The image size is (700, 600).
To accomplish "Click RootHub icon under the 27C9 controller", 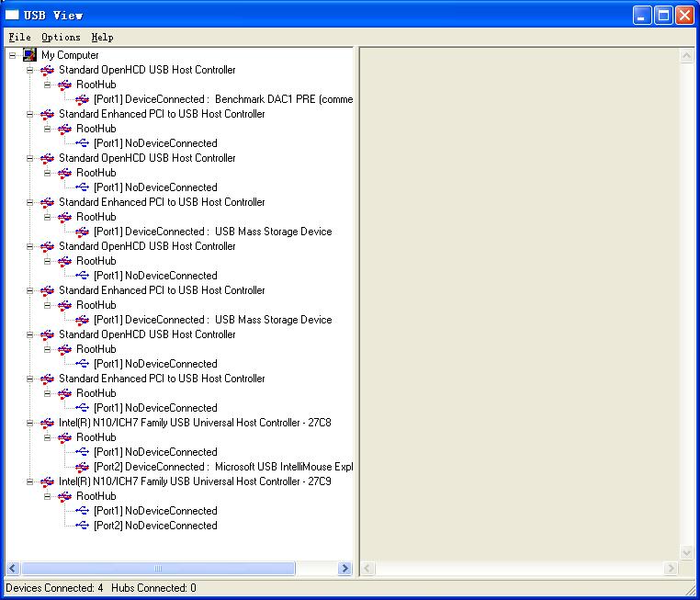I will (64, 496).
